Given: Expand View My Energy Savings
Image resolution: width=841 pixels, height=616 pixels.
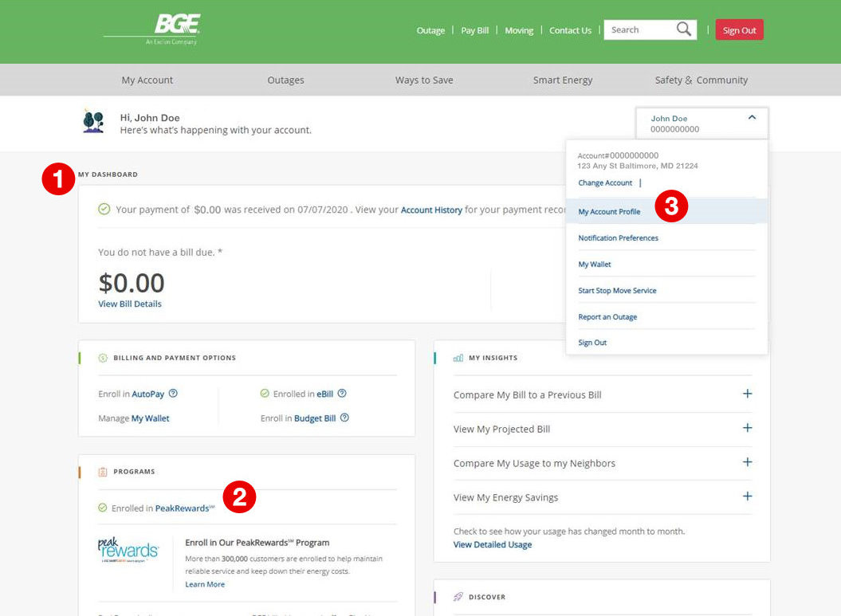Looking at the screenshot, I should 747,496.
